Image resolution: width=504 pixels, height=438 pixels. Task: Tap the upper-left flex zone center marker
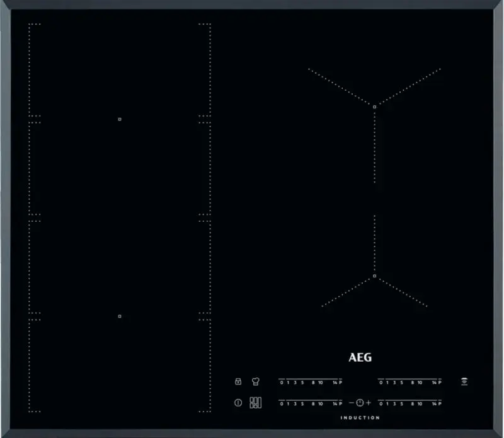click(x=120, y=118)
